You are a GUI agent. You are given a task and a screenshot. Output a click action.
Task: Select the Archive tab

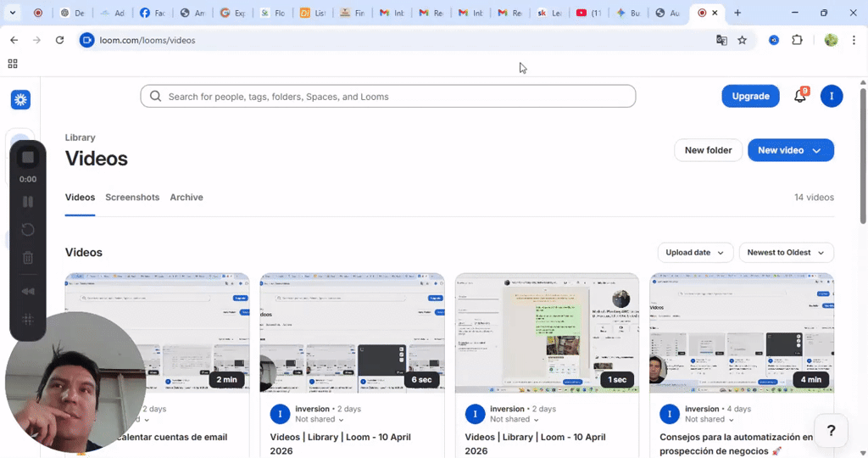tap(186, 197)
